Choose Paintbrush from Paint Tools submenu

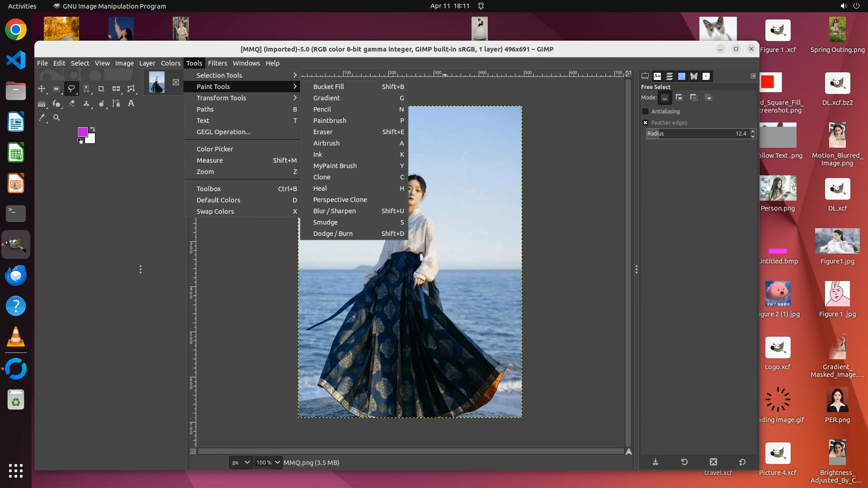coord(330,121)
